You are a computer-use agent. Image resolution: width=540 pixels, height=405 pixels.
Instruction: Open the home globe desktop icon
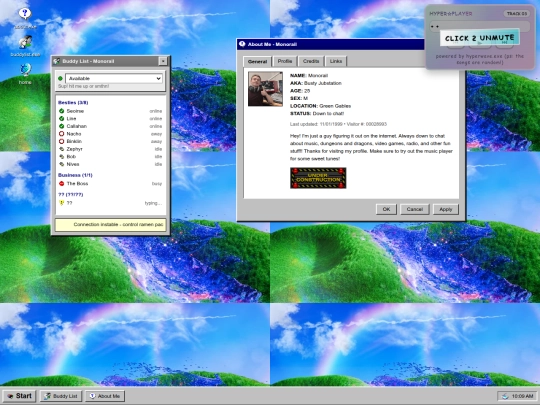click(25, 70)
